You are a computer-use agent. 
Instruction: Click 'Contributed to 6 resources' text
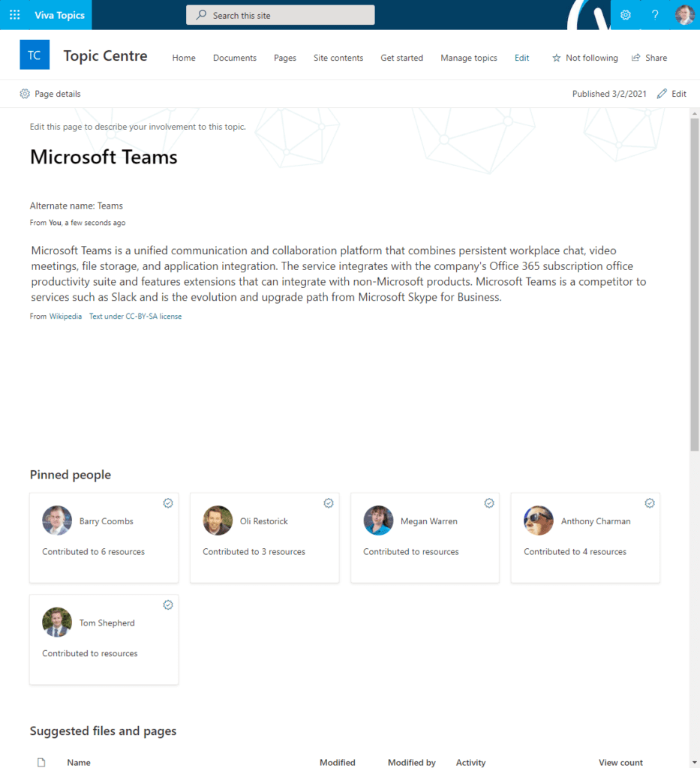tap(94, 551)
